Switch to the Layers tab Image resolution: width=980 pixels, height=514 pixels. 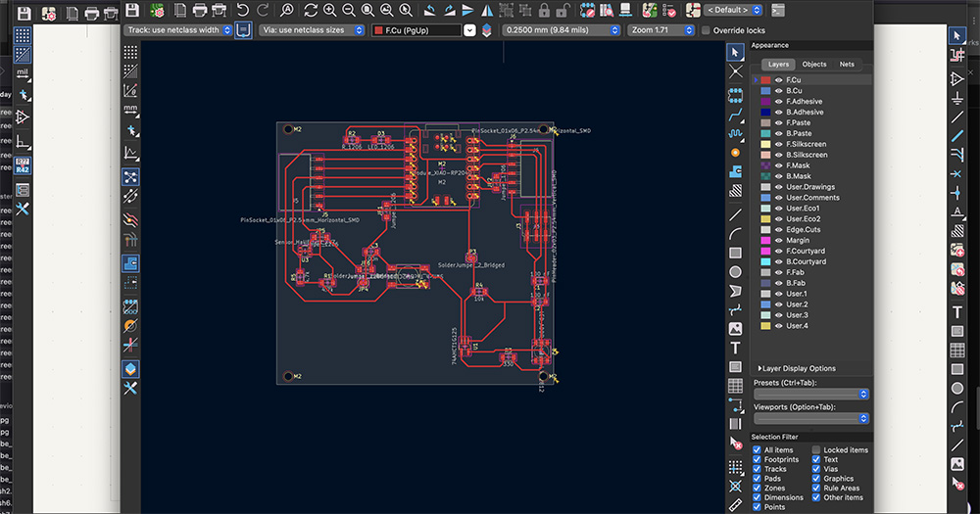tap(778, 65)
